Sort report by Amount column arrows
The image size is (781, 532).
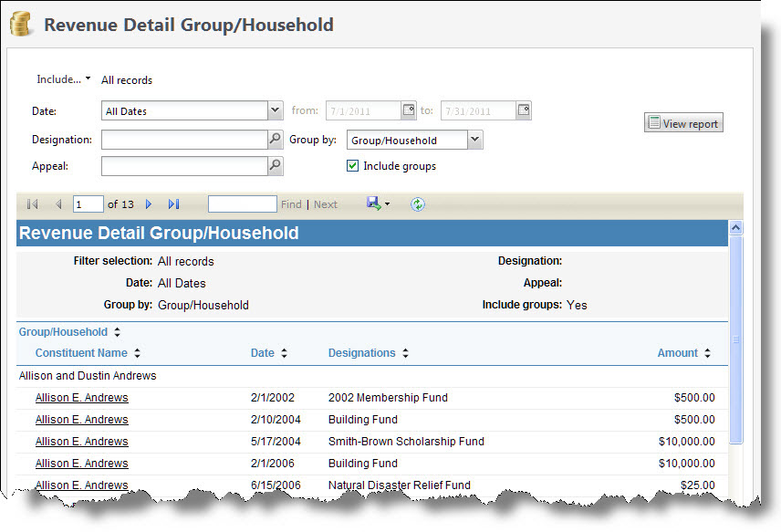(x=707, y=353)
